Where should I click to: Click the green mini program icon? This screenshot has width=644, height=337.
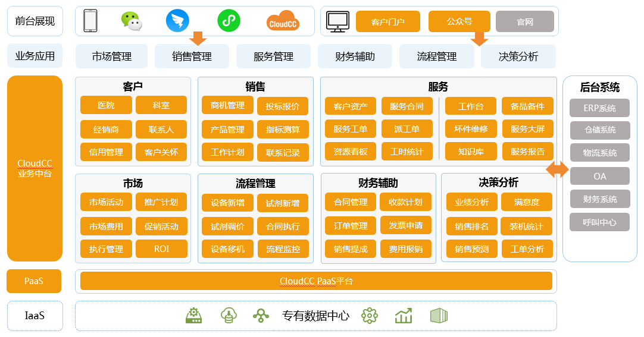pos(228,21)
